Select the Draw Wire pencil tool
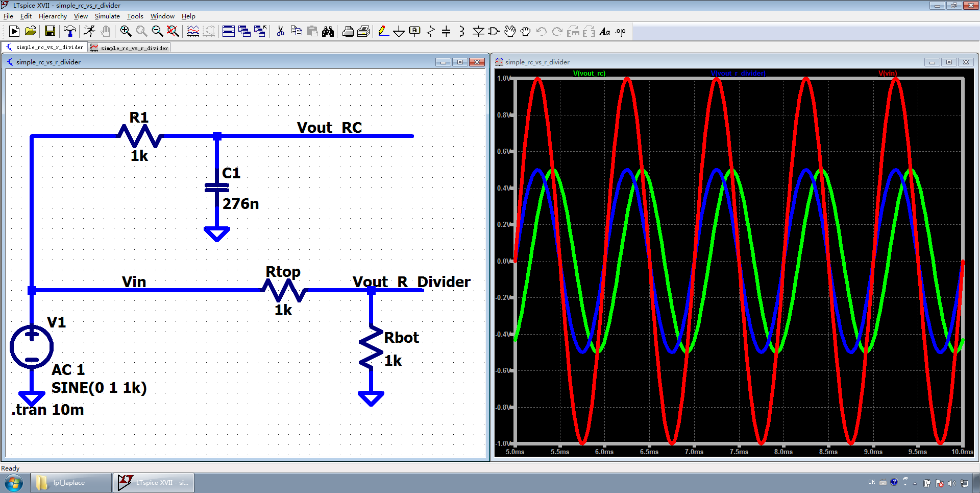Image resolution: width=980 pixels, height=493 pixels. pos(383,32)
